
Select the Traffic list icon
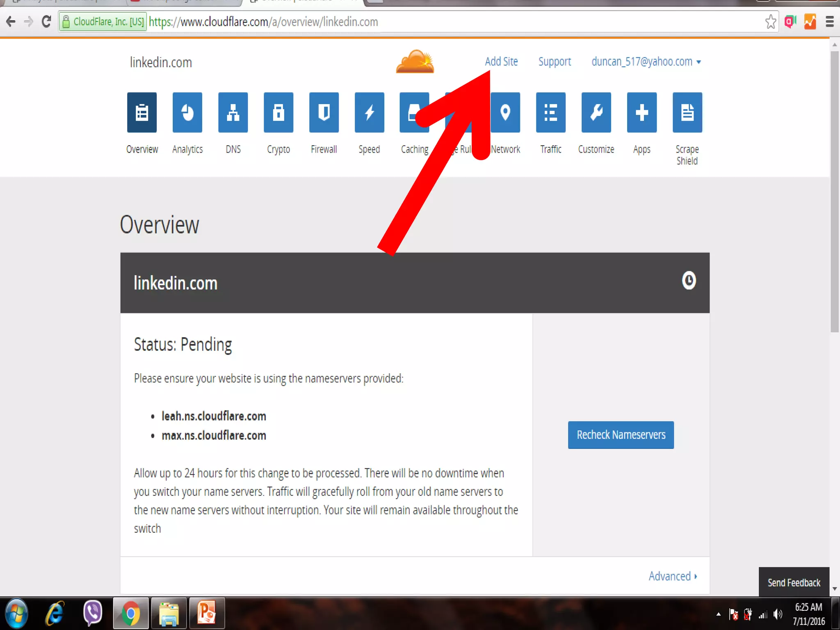click(550, 112)
